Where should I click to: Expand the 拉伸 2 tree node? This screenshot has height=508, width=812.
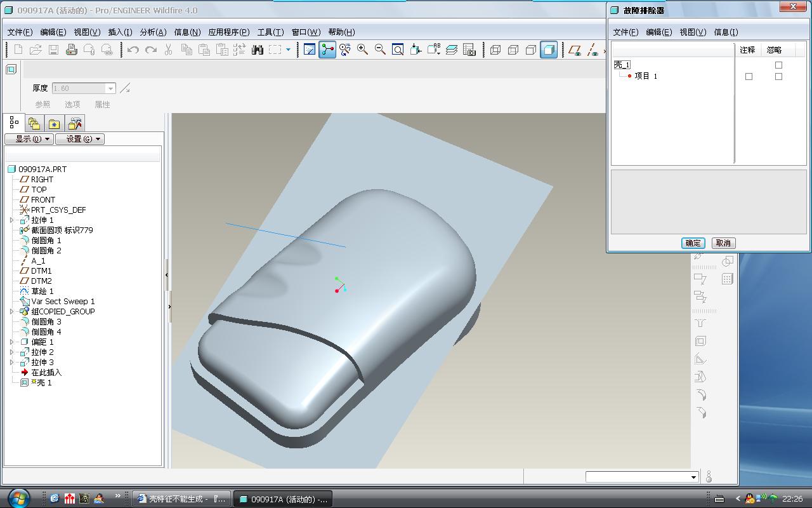coord(11,352)
